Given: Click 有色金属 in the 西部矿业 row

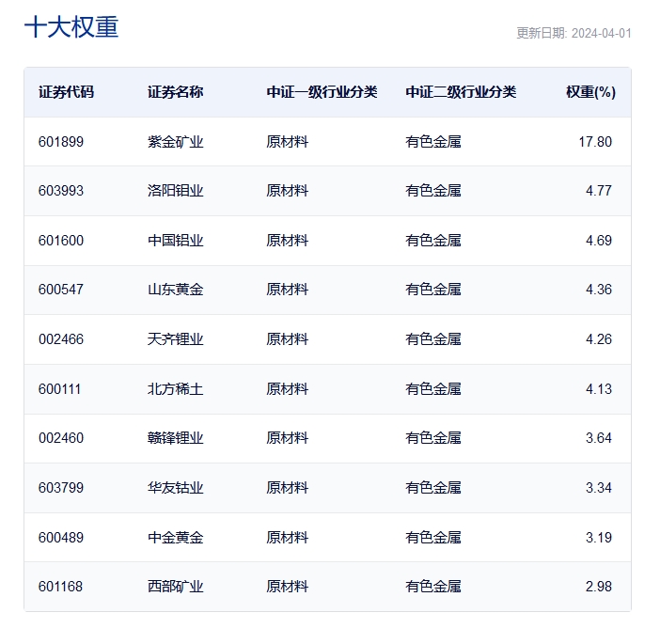Looking at the screenshot, I should coord(433,587).
